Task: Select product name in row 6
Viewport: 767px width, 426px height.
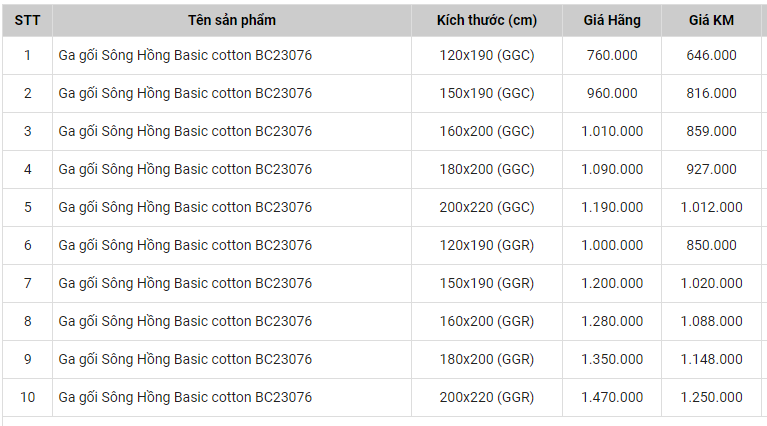Action: pos(185,246)
